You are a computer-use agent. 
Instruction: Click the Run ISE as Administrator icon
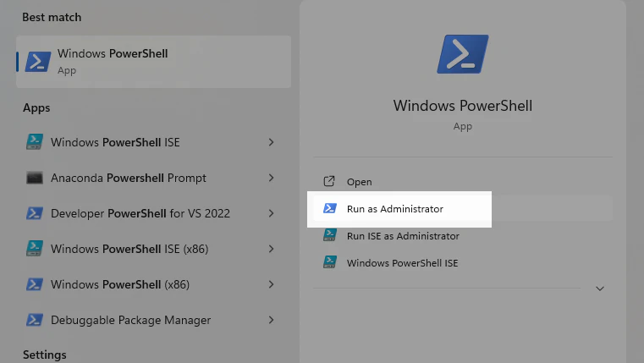[330, 235]
